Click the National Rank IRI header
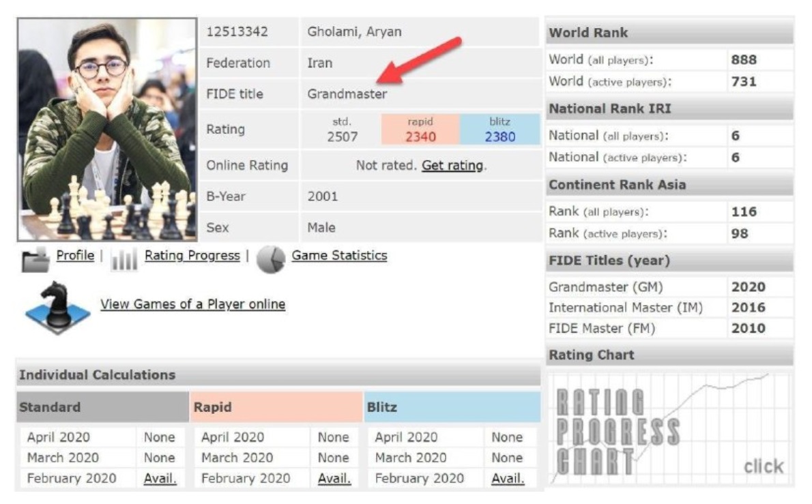The image size is (812, 504). [669, 108]
